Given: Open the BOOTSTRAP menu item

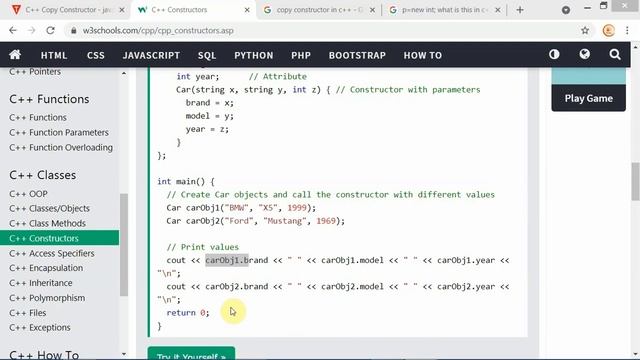Looking at the screenshot, I should pos(357,55).
